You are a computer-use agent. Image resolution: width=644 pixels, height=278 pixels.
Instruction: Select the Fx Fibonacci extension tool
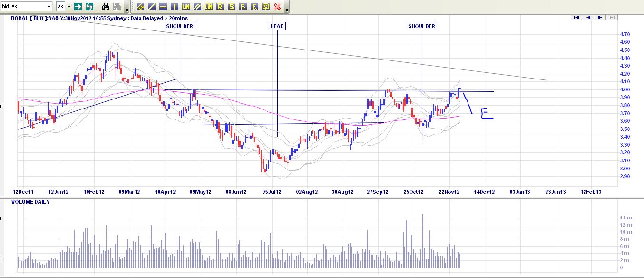(254, 7)
